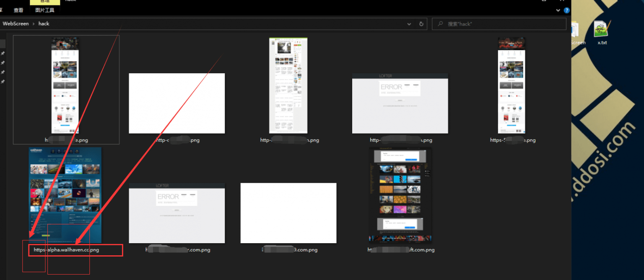Select the blank white thumbnail in the top row
This screenshot has height=280, width=644.
pyautogui.click(x=177, y=103)
